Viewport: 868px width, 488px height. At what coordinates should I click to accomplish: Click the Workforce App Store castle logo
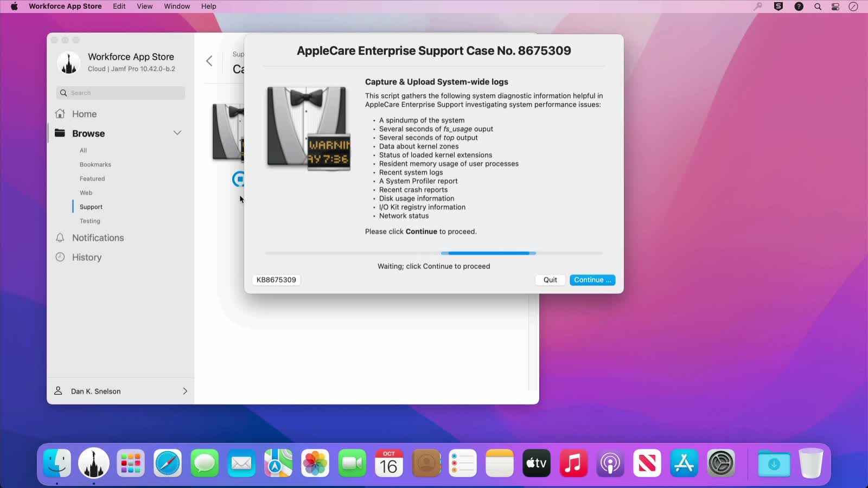pos(69,63)
